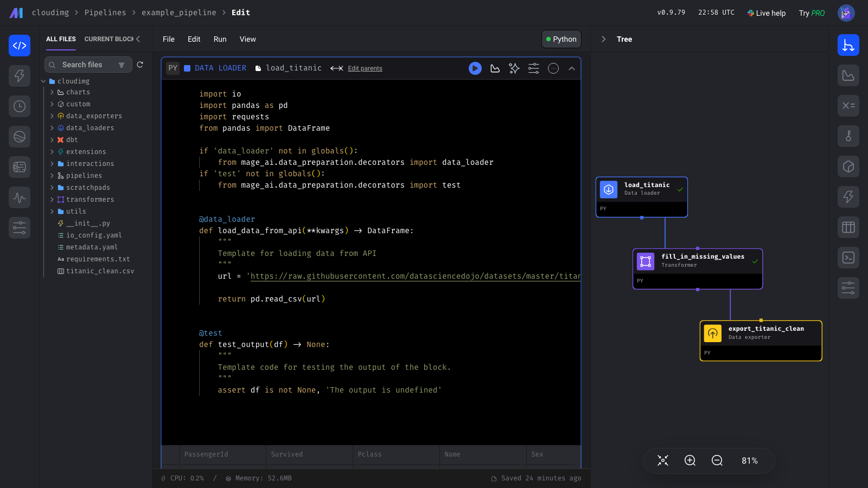Open the Callbacks lightning icon in right sidebar
Viewport: 868px width, 488px height.
pos(848,197)
